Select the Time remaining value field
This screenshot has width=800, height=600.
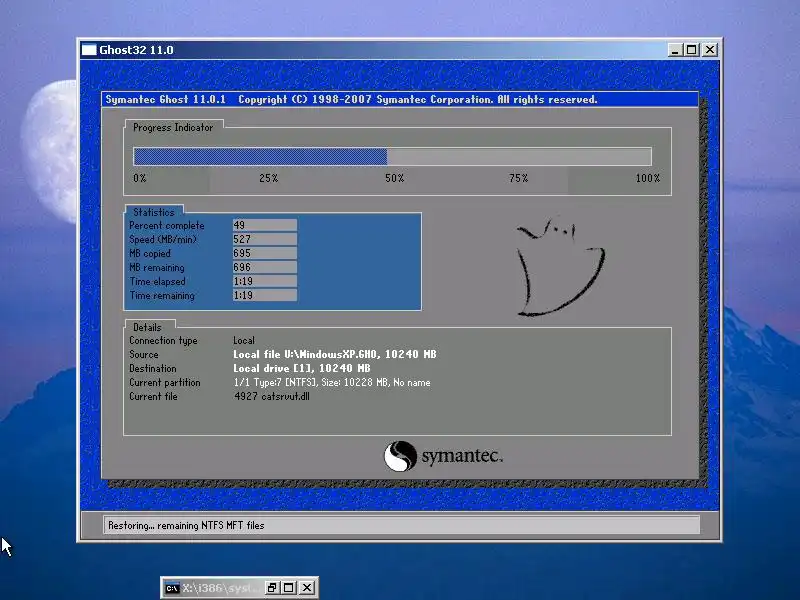tap(265, 295)
